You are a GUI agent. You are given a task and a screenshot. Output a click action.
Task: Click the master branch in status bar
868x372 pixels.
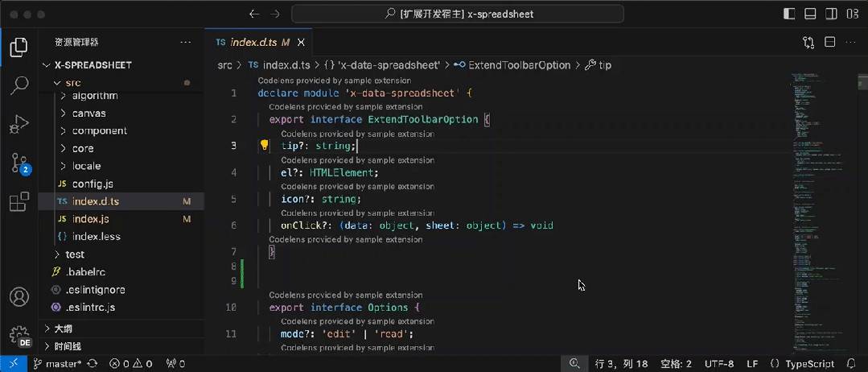click(57, 364)
